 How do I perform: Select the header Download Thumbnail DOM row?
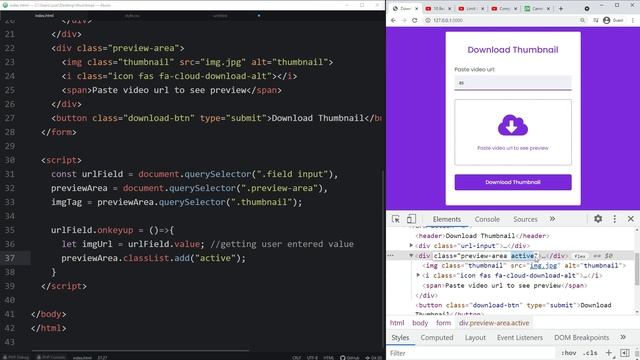coord(482,236)
